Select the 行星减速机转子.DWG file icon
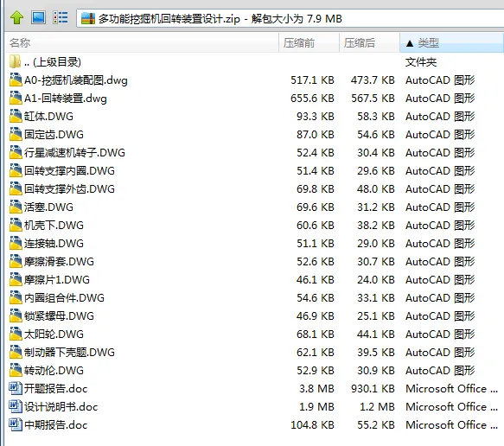Image resolution: width=504 pixels, height=446 pixels. pyautogui.click(x=16, y=152)
